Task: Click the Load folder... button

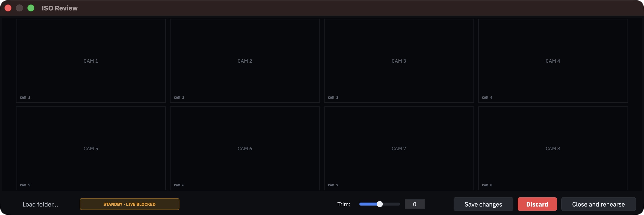Action: tap(40, 204)
